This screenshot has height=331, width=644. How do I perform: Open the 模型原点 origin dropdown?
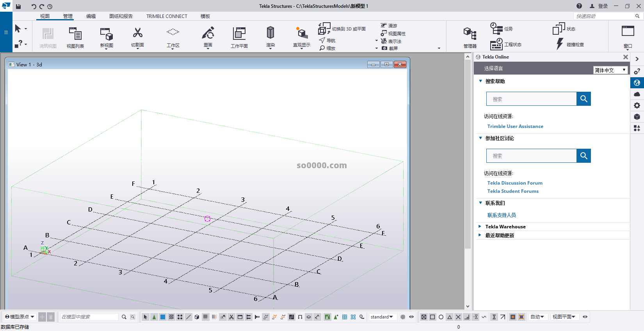pos(20,317)
